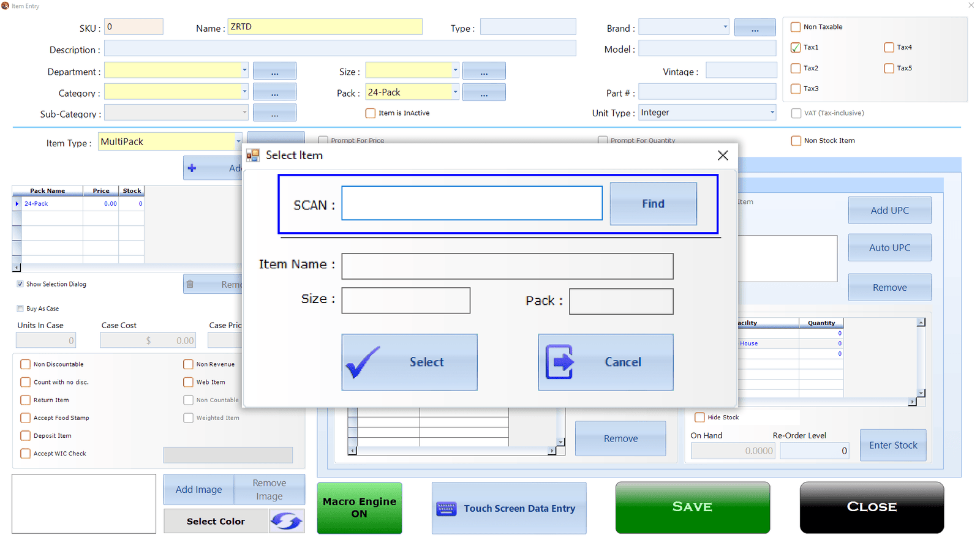
Task: Mark Item is InActive checkbox
Action: point(371,113)
